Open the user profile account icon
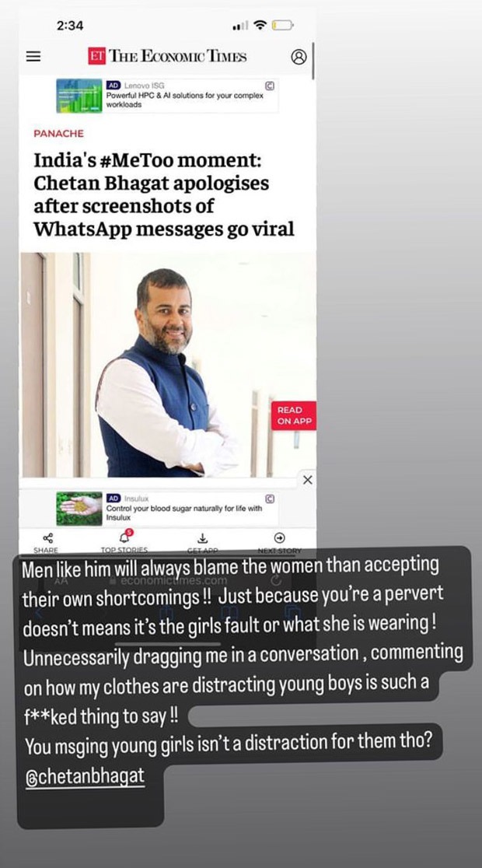This screenshot has width=482, height=868. (299, 57)
